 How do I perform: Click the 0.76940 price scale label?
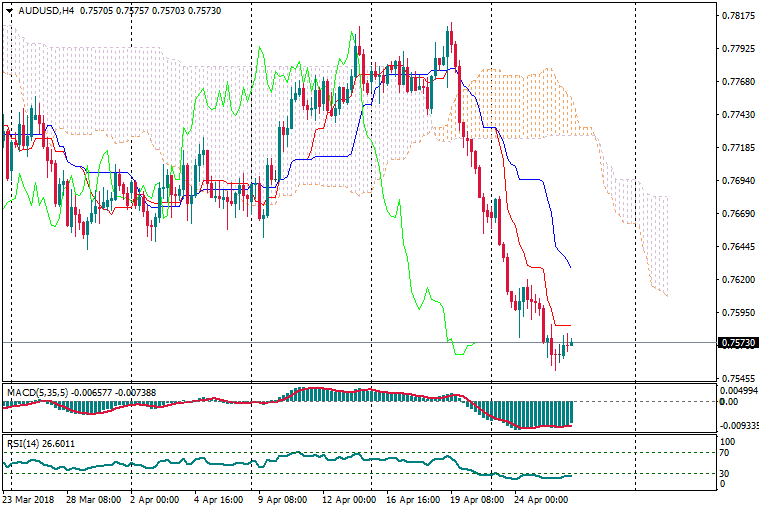pyautogui.click(x=737, y=181)
